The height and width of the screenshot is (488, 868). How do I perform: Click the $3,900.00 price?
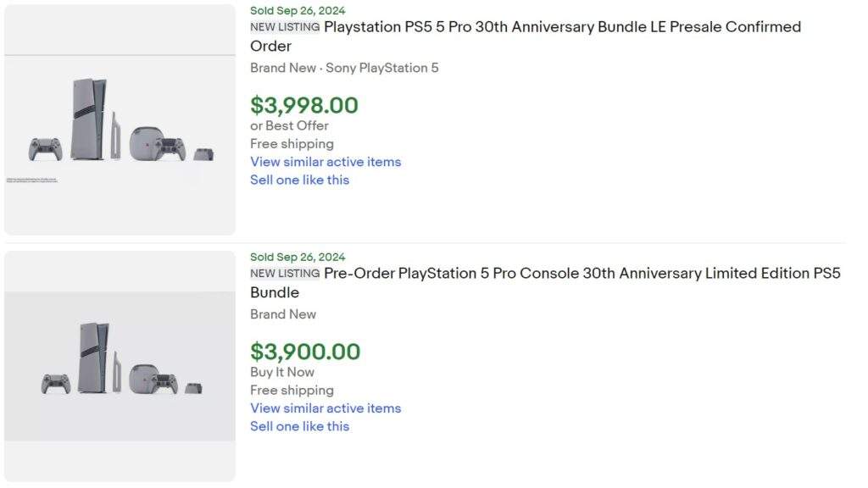(x=305, y=352)
